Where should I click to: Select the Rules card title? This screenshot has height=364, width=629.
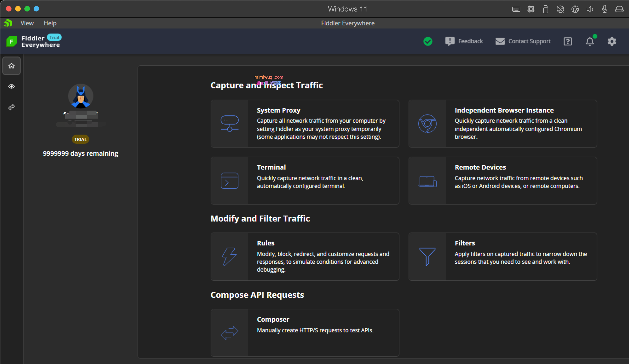pyautogui.click(x=265, y=243)
